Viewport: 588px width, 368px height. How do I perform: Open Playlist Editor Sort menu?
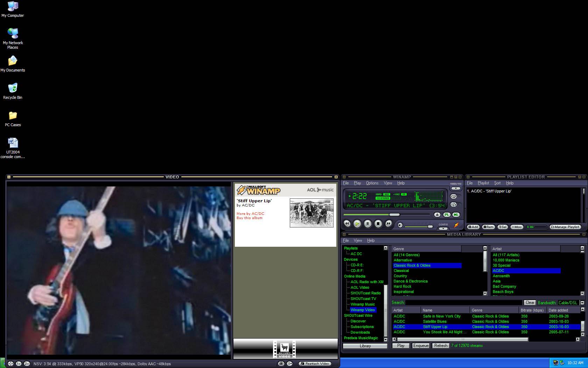coord(497,183)
